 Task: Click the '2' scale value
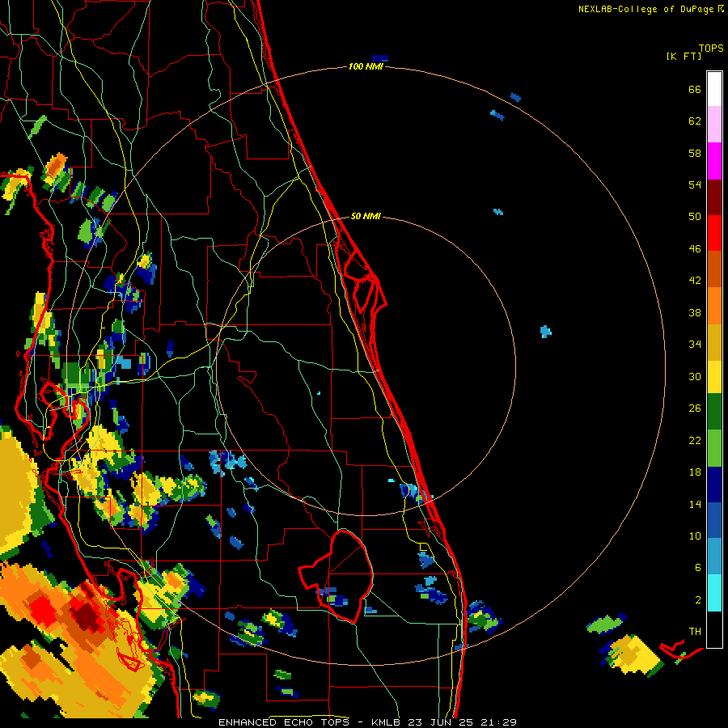point(698,600)
